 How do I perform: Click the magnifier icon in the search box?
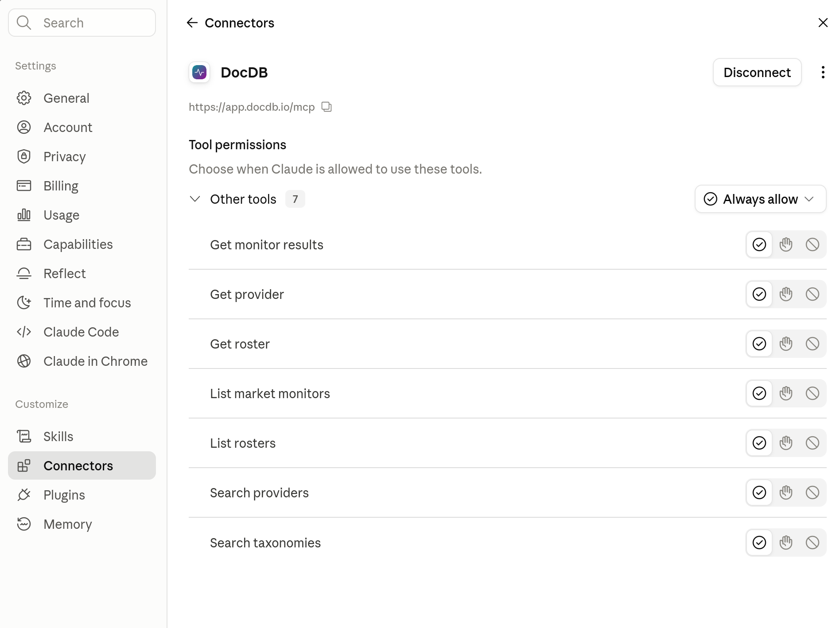pos(24,23)
